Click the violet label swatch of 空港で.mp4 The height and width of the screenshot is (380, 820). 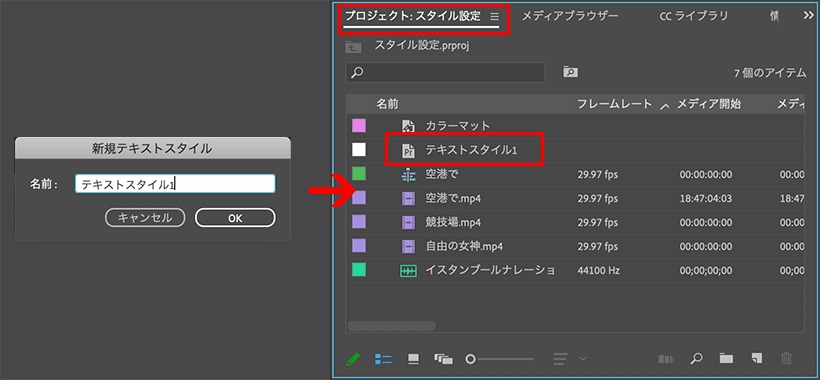click(359, 198)
